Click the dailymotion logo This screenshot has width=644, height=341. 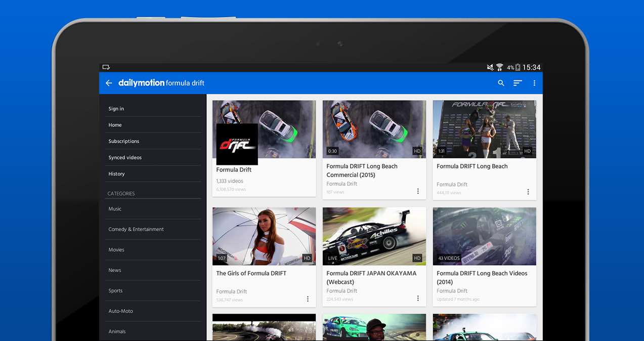pyautogui.click(x=141, y=83)
